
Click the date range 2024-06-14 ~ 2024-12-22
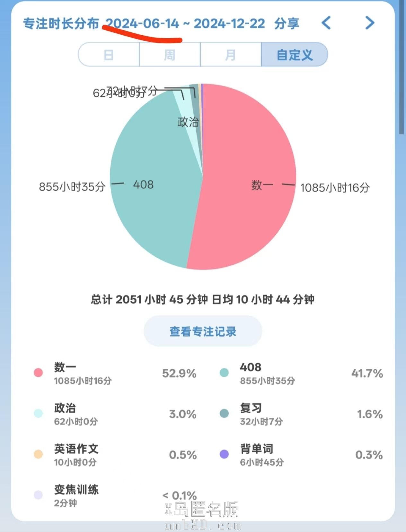[185, 24]
